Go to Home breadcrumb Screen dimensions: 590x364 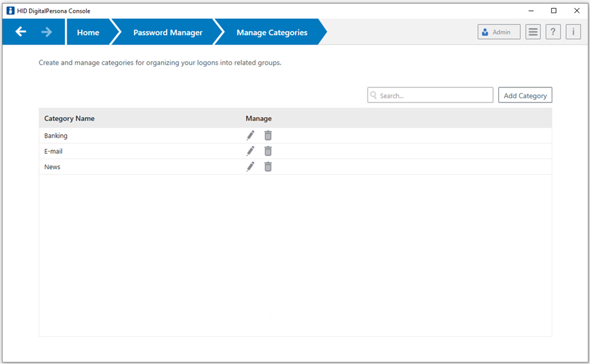click(x=88, y=32)
